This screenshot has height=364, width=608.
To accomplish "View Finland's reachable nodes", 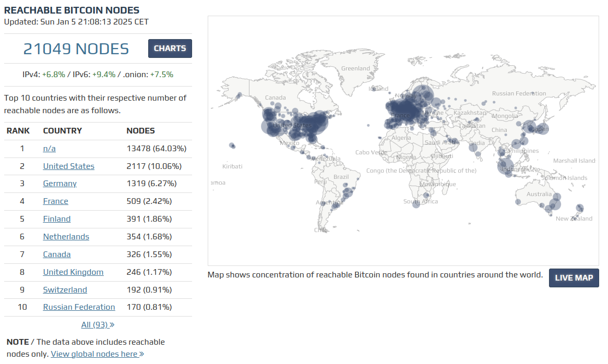I will coord(56,219).
